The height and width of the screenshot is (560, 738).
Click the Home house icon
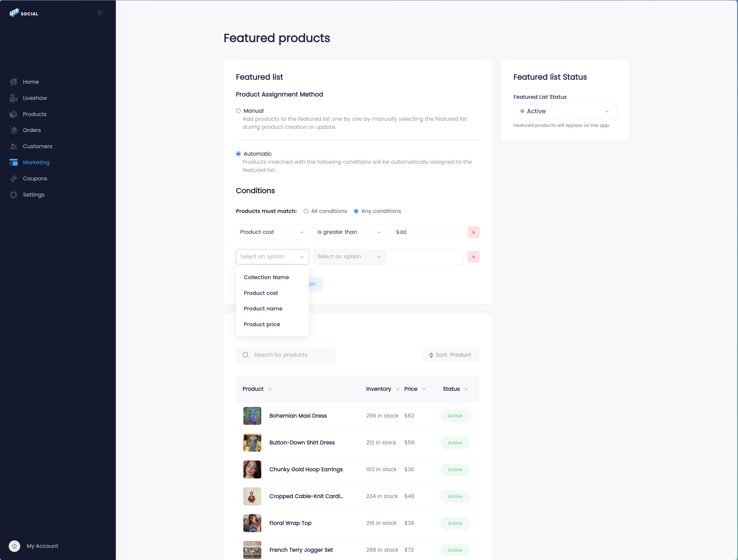[x=13, y=82]
